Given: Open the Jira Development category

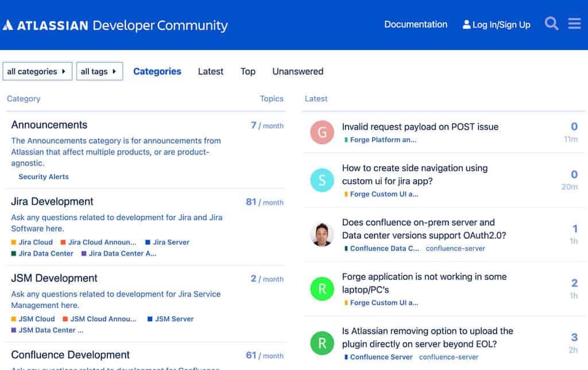Looking at the screenshot, I should [52, 202].
